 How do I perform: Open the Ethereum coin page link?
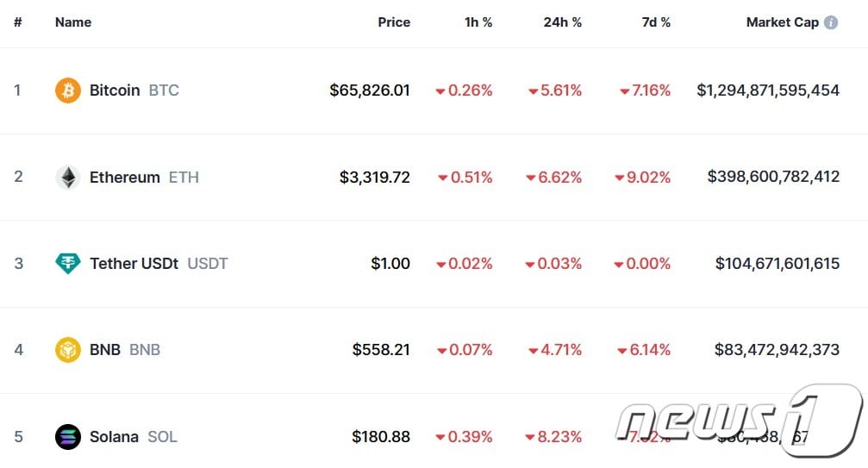click(125, 178)
